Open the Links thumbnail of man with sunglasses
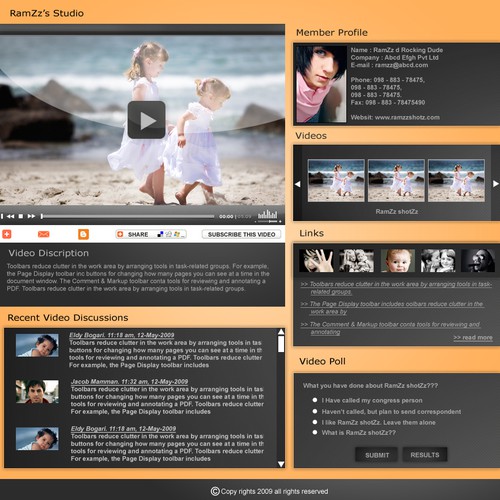Screen dimensions: 500x500 478,260
